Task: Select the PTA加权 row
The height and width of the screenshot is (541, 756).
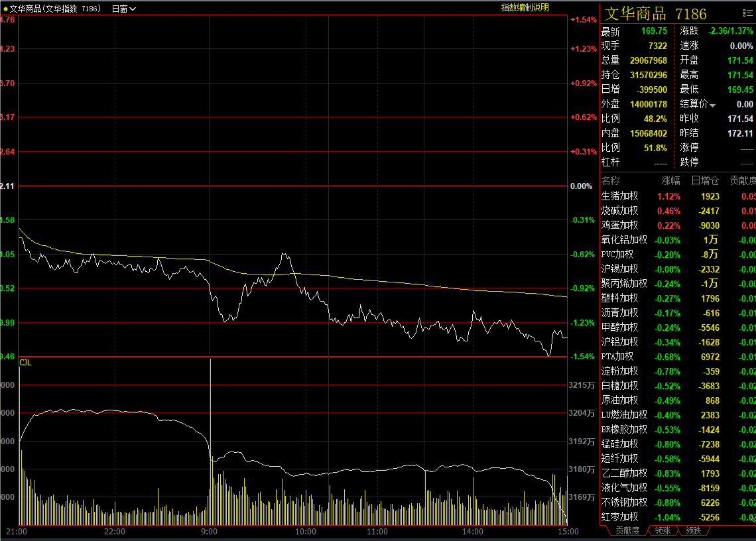Action: point(617,357)
